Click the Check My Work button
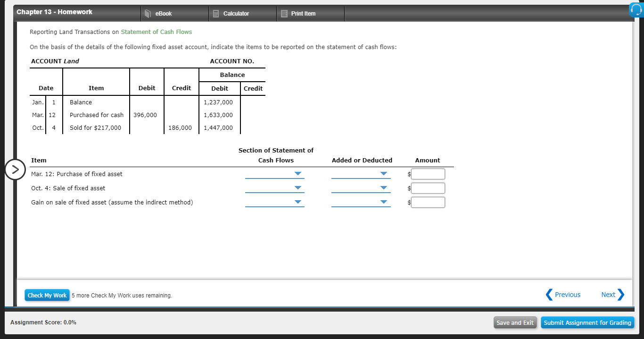The width and height of the screenshot is (644, 339). click(47, 295)
